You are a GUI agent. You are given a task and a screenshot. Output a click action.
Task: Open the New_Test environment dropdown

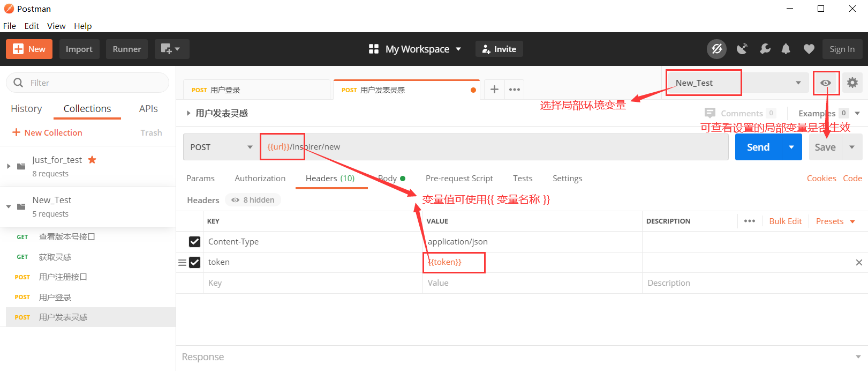[737, 83]
